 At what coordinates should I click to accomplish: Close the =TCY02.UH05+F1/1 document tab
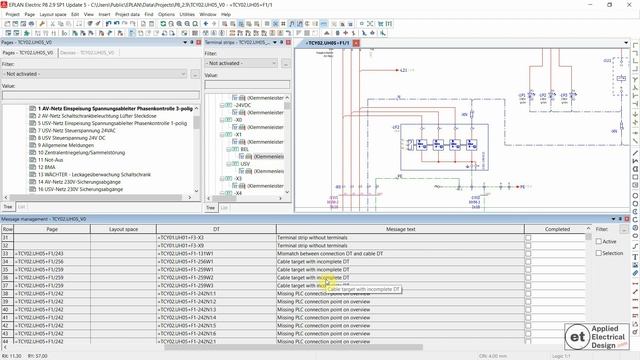coord(356,43)
